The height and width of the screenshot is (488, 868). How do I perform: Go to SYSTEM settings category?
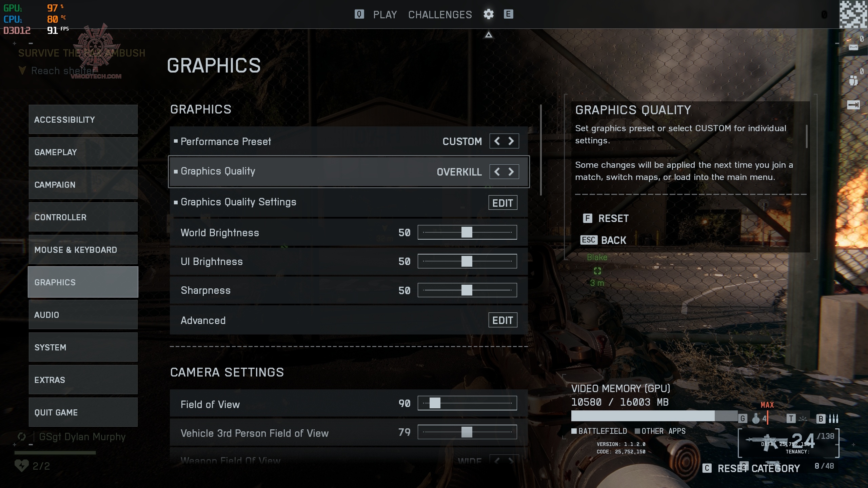click(x=83, y=347)
